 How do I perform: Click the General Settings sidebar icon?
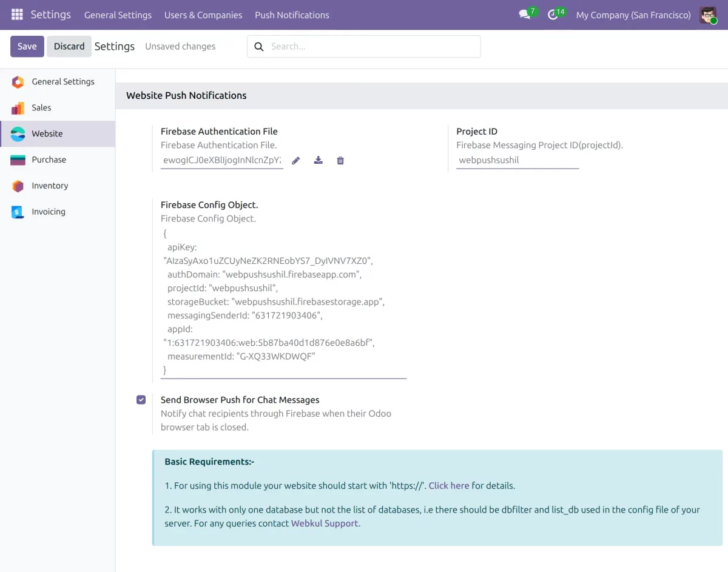pyautogui.click(x=18, y=82)
